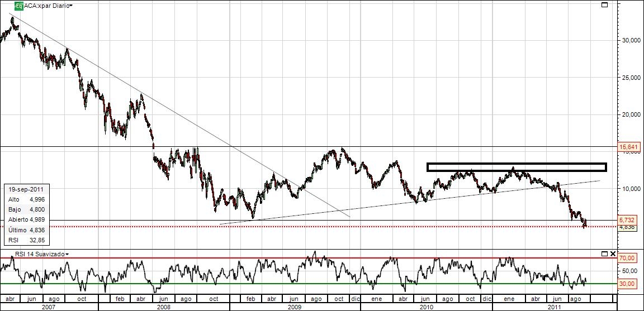644x311 pixels.
Task: Click the green Eq instrument icon
Action: tap(18, 6)
